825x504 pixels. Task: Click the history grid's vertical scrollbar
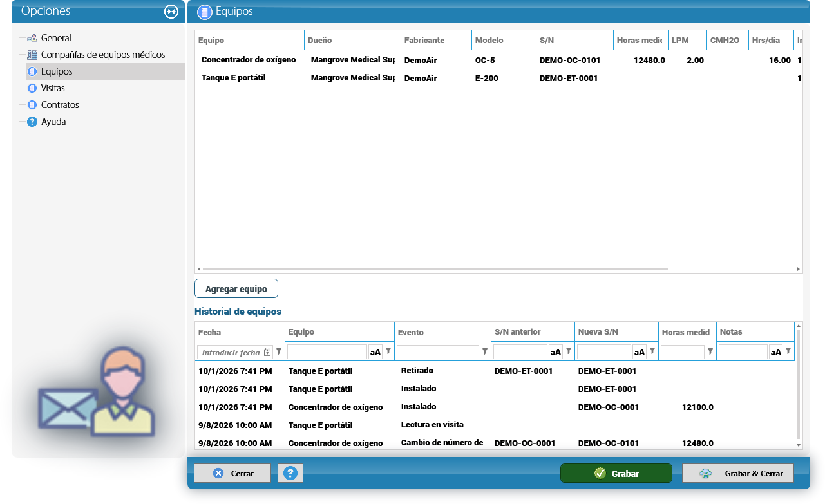(799, 383)
